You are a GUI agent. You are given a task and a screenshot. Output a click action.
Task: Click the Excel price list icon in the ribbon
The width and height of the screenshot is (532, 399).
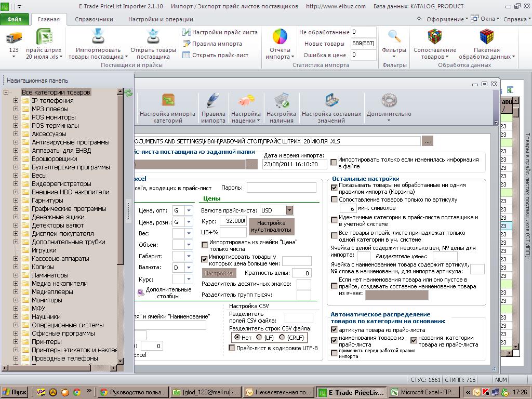pos(44,36)
